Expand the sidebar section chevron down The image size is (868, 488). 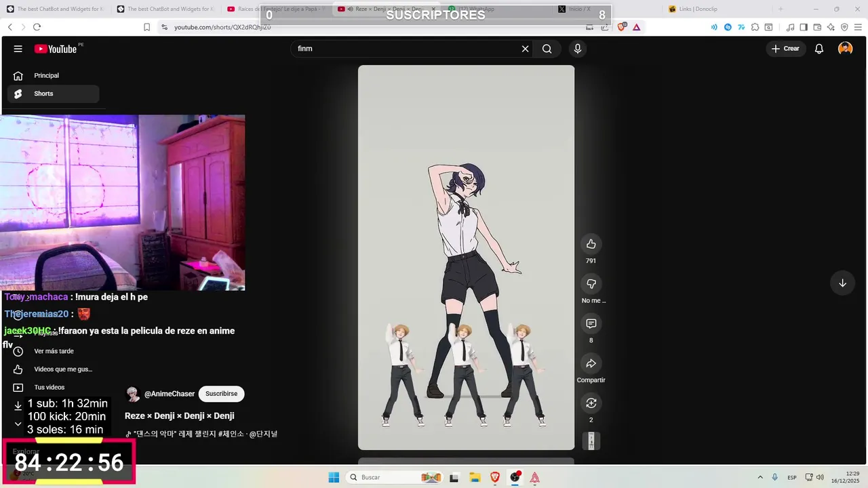tap(18, 424)
